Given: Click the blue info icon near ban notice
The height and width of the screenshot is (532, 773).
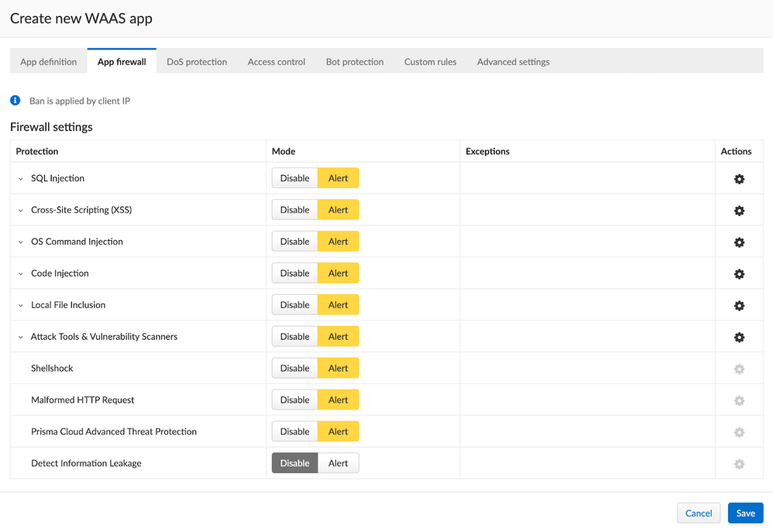Looking at the screenshot, I should click(15, 101).
